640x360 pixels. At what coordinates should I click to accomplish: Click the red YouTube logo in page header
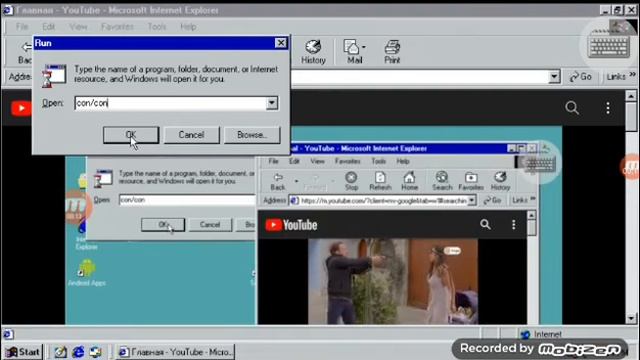[21, 109]
